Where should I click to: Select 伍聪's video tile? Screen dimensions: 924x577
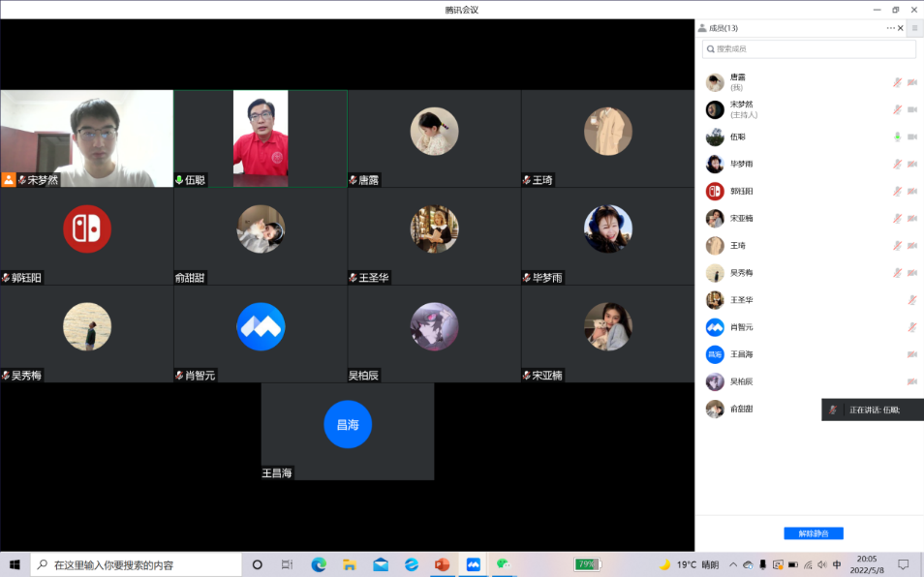tap(261, 138)
